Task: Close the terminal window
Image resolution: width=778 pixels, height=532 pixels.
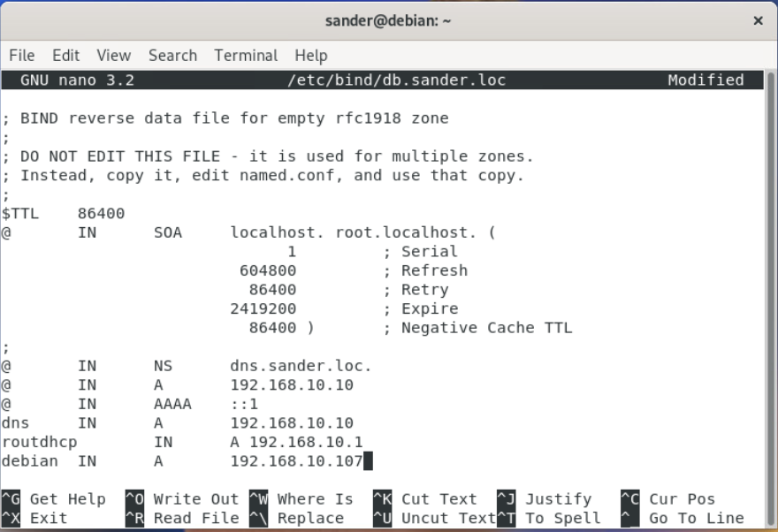Action: [758, 20]
